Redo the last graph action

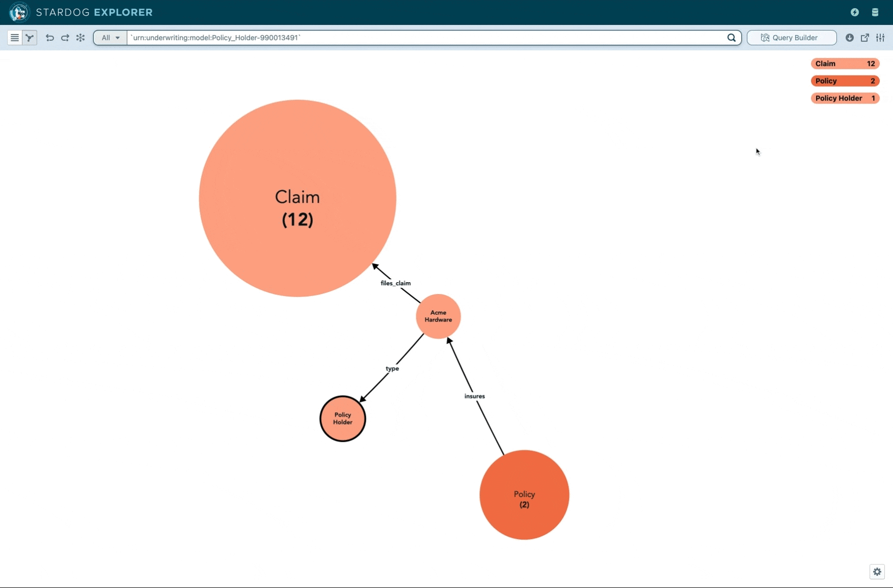pyautogui.click(x=65, y=38)
